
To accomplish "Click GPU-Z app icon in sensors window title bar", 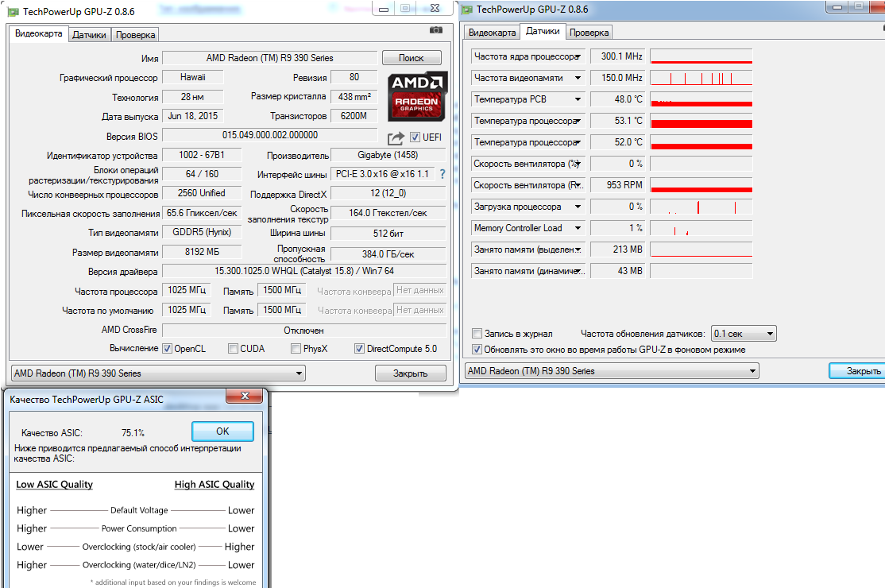I will tap(467, 10).
